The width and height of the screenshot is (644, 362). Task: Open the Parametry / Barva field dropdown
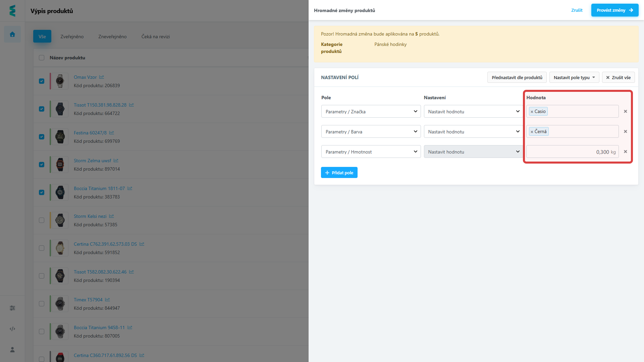pyautogui.click(x=371, y=132)
